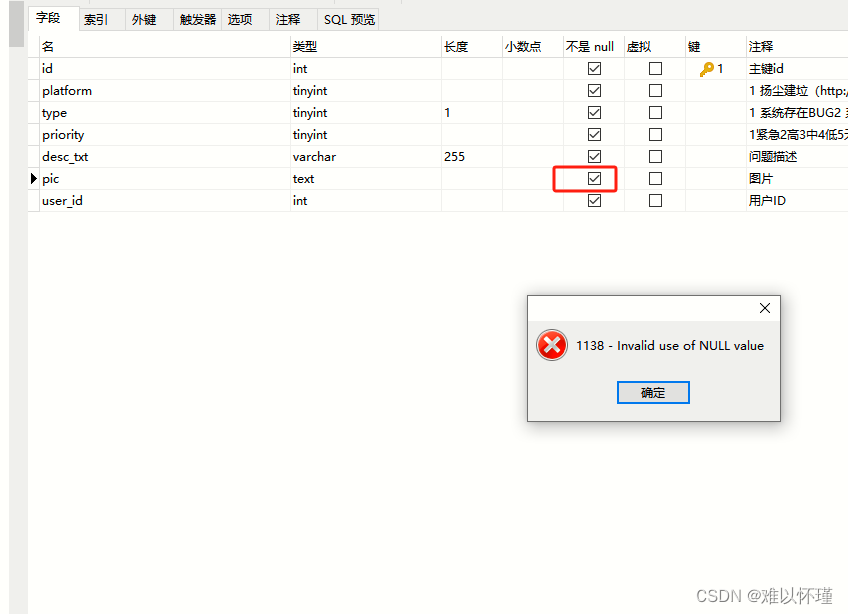Enable virtual checkbox for type field

(x=655, y=113)
